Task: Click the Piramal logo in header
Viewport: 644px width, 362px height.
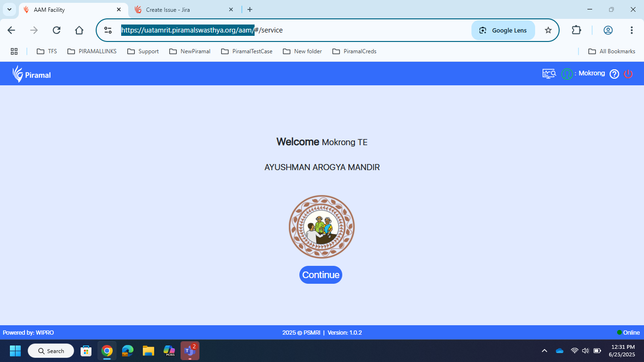Action: (32, 74)
